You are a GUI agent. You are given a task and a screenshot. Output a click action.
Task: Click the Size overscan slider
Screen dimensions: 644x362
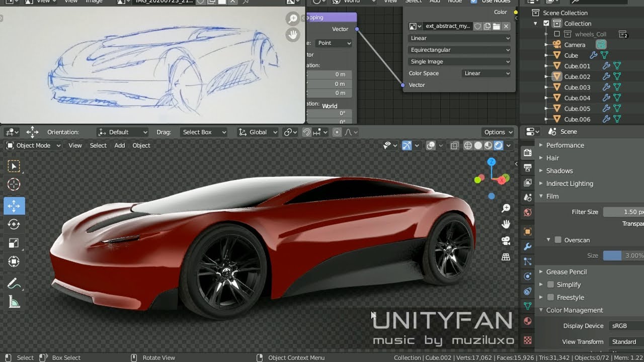pyautogui.click(x=623, y=255)
